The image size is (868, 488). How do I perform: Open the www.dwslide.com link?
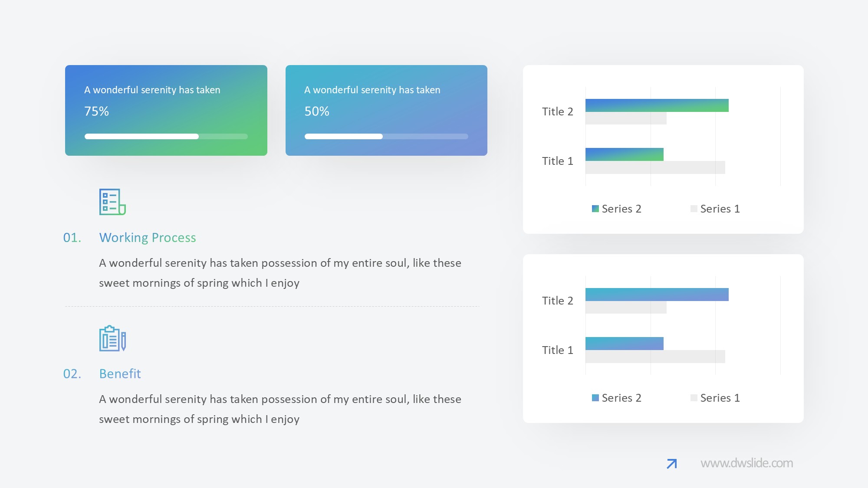(746, 463)
